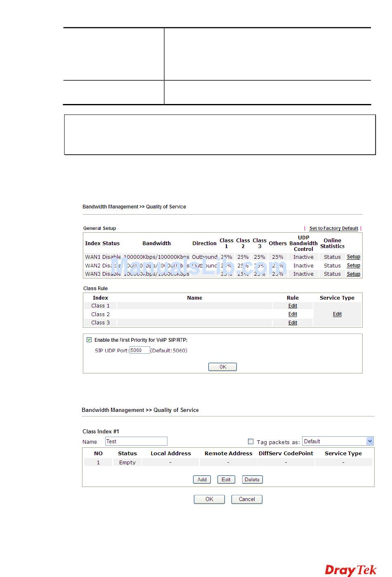The height and width of the screenshot is (577, 392).
Task: Open the Tag packets as Default dropdown
Action: [x=338, y=441]
